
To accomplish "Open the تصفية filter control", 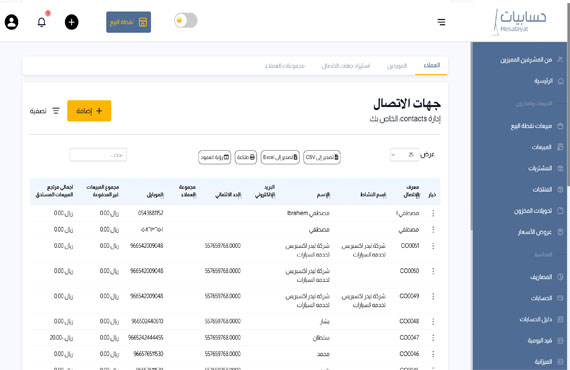I will pos(44,111).
